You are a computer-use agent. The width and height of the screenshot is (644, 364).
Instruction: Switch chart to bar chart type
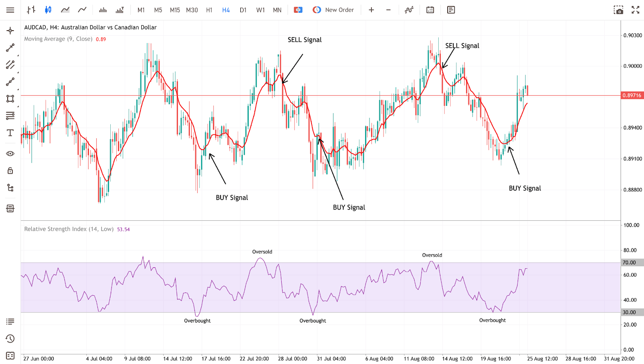coord(31,10)
